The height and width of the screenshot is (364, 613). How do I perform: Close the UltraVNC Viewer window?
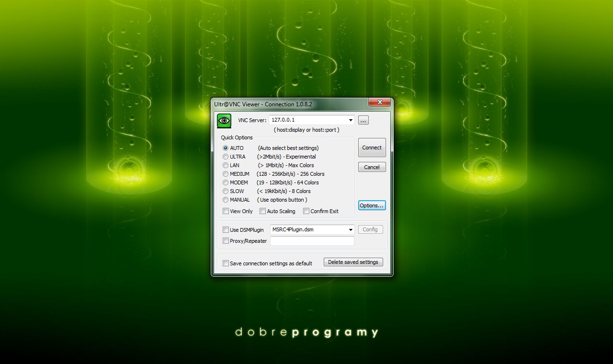(x=380, y=102)
